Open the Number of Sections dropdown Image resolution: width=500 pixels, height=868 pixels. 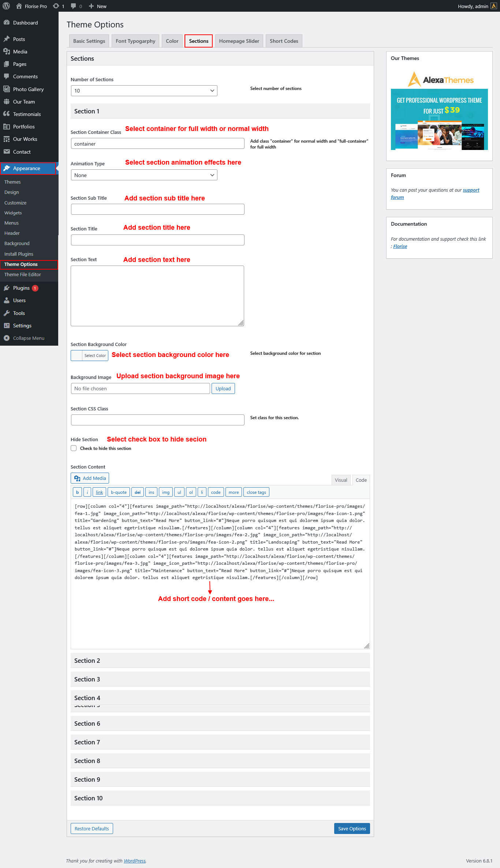[x=144, y=91]
